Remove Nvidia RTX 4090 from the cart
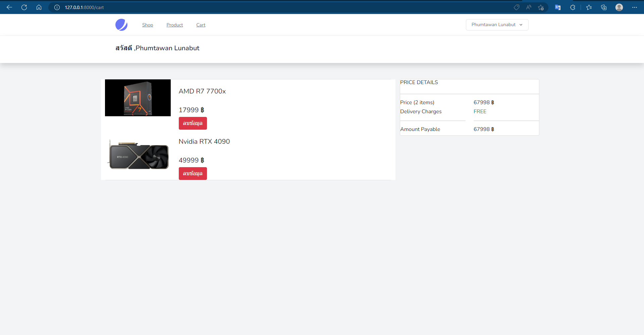Viewport: 644px width, 335px height. tap(193, 173)
